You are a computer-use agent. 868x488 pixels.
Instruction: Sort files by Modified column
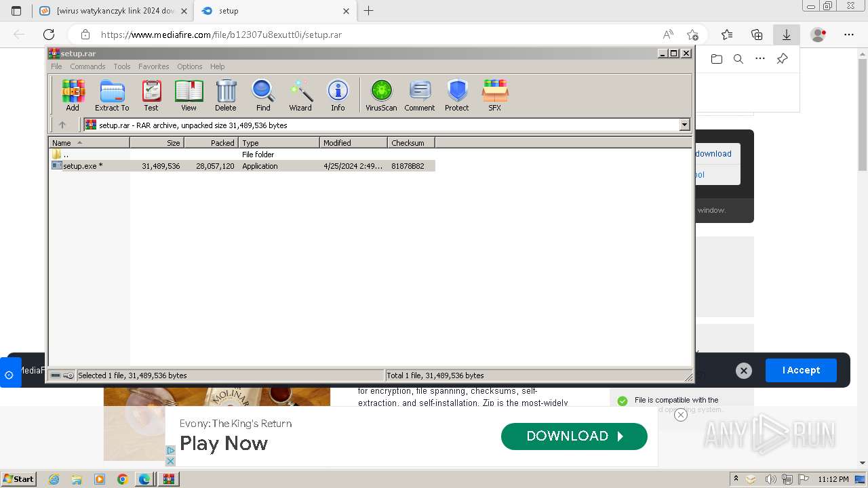pos(353,143)
